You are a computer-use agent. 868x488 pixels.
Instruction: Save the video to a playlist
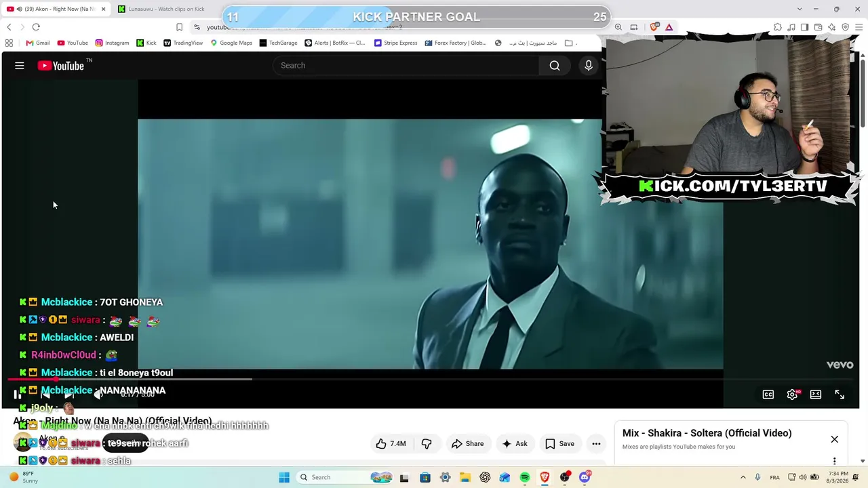(x=559, y=444)
